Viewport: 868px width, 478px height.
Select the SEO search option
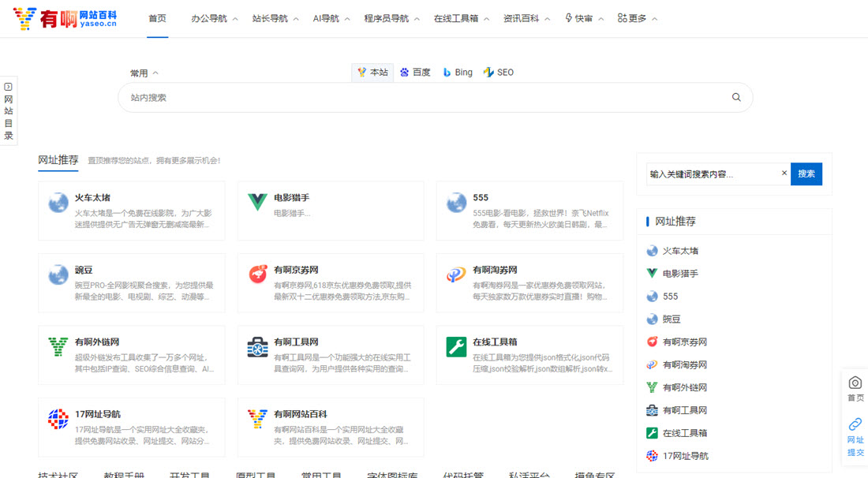[x=498, y=73]
